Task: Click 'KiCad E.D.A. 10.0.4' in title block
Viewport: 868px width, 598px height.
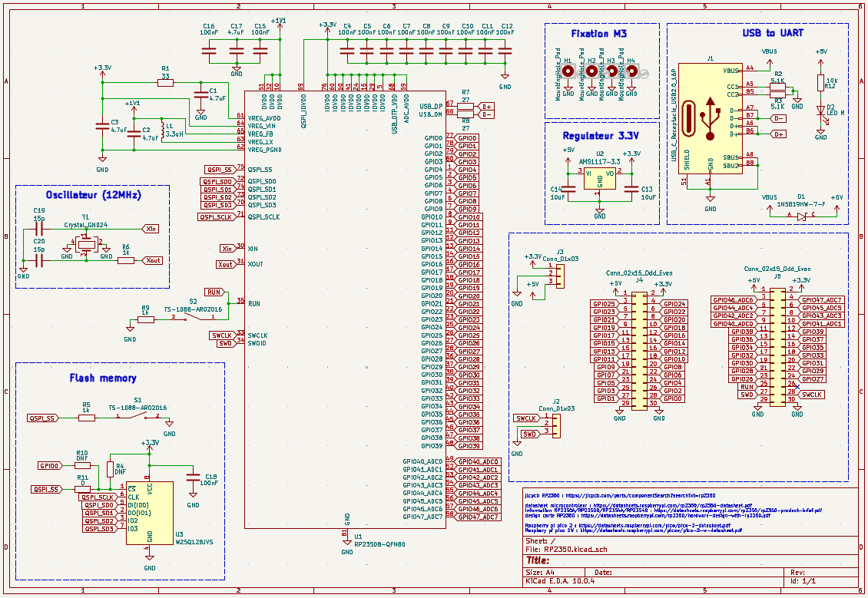Action: [560, 581]
